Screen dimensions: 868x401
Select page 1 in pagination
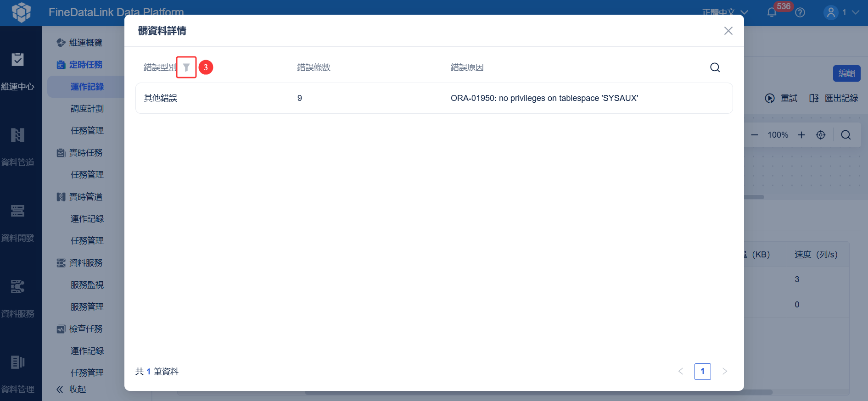(703, 372)
